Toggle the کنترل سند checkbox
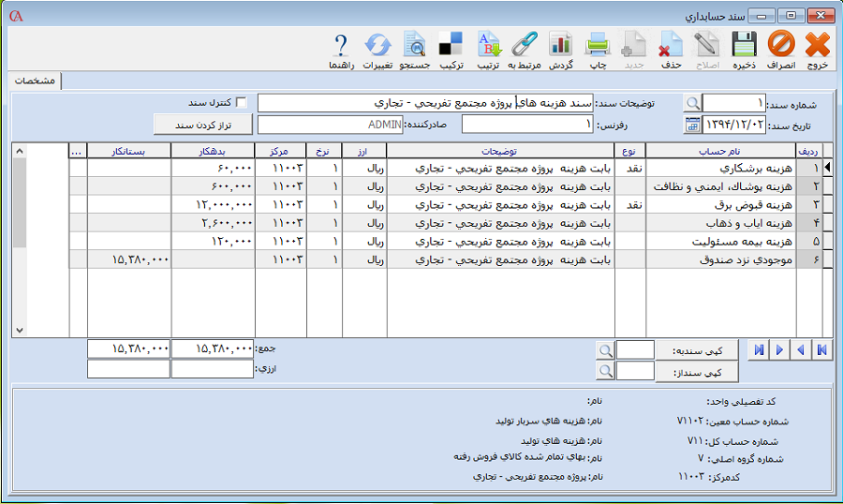 pyautogui.click(x=241, y=102)
